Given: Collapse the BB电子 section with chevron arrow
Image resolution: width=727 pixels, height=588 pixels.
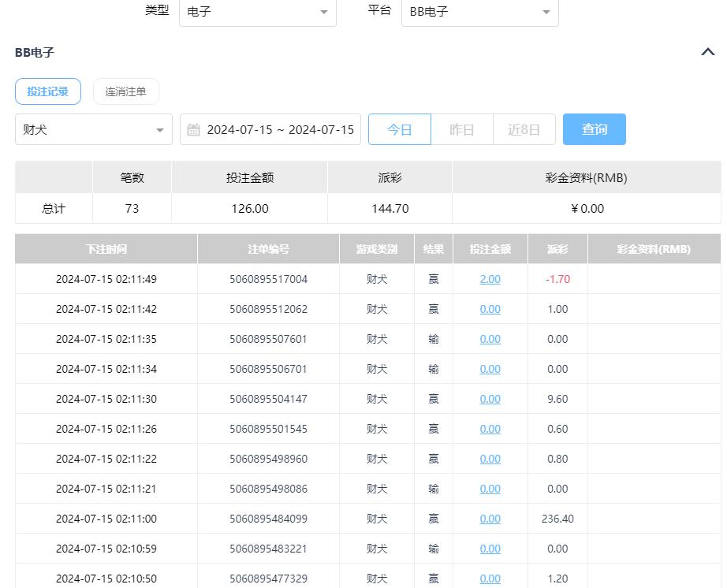Looking at the screenshot, I should point(707,53).
